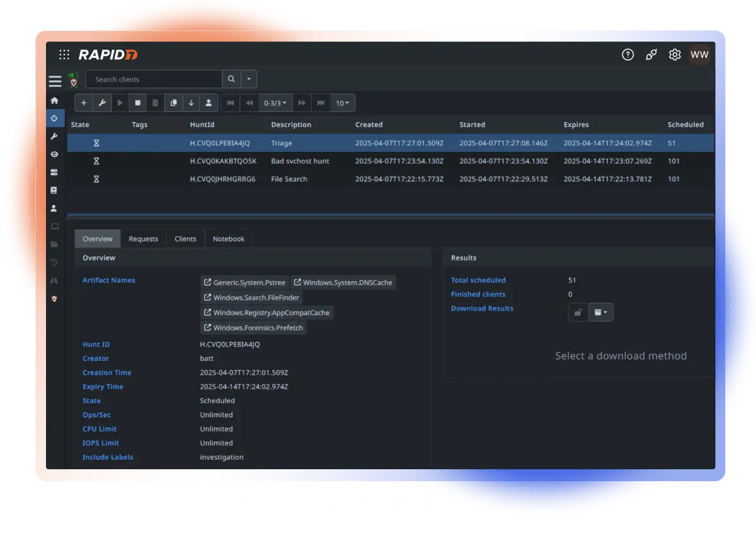Stop the selected hunt with the square icon
This screenshot has height=536, width=756.
[138, 103]
